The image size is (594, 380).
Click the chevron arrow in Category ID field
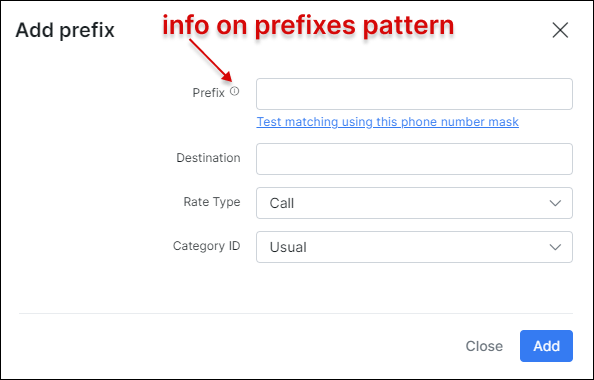(555, 247)
